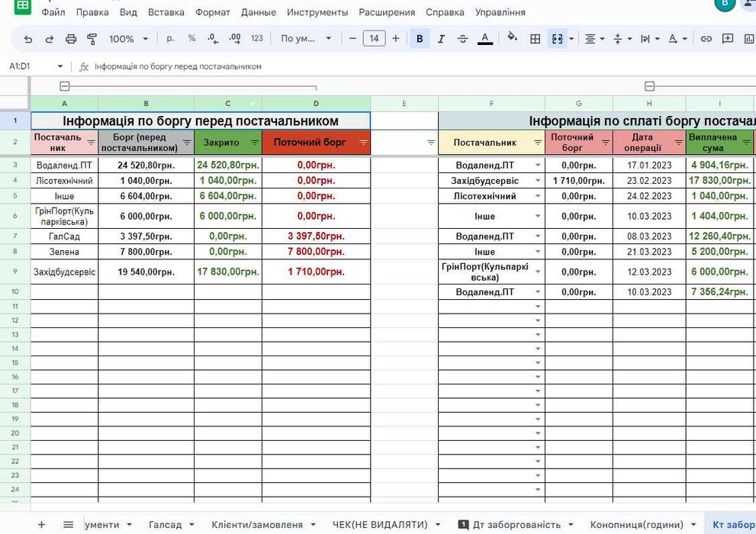Click the merge cells icon
The height and width of the screenshot is (534, 756).
pos(557,39)
